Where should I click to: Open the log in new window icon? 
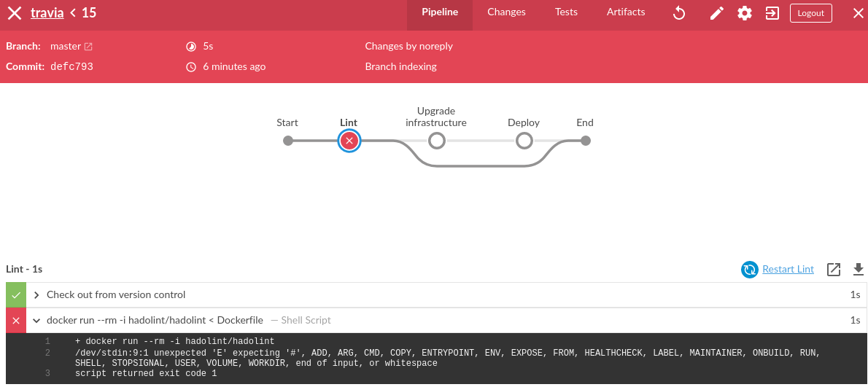[x=834, y=269]
